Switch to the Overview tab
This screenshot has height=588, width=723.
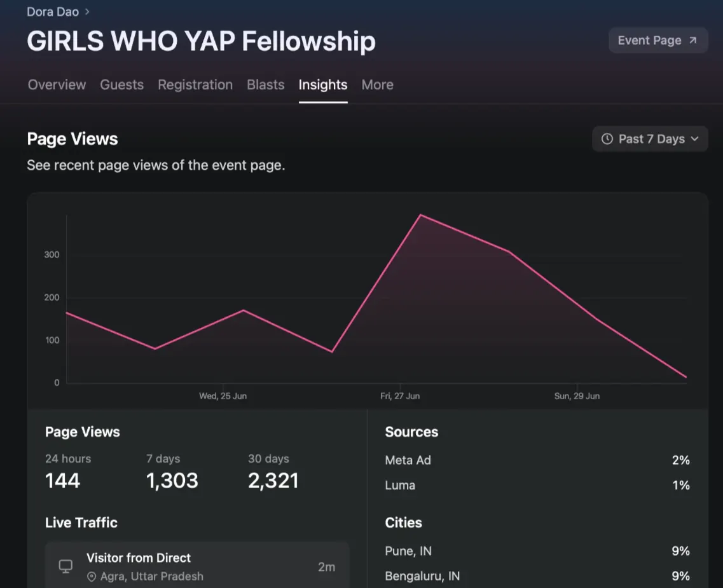(57, 85)
